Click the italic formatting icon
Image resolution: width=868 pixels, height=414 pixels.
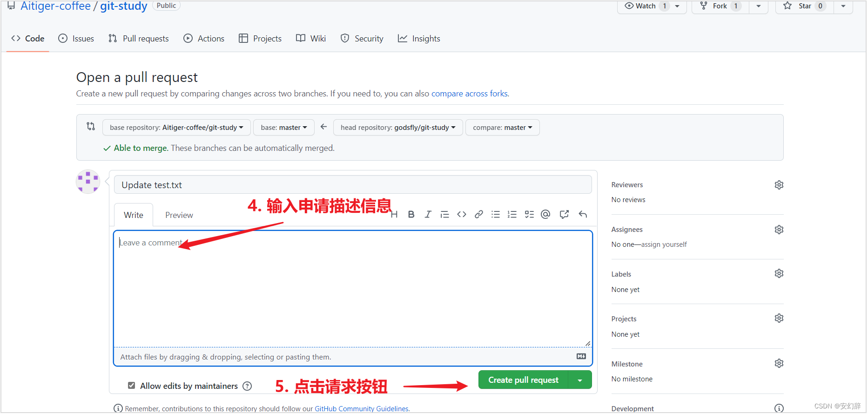pyautogui.click(x=428, y=215)
